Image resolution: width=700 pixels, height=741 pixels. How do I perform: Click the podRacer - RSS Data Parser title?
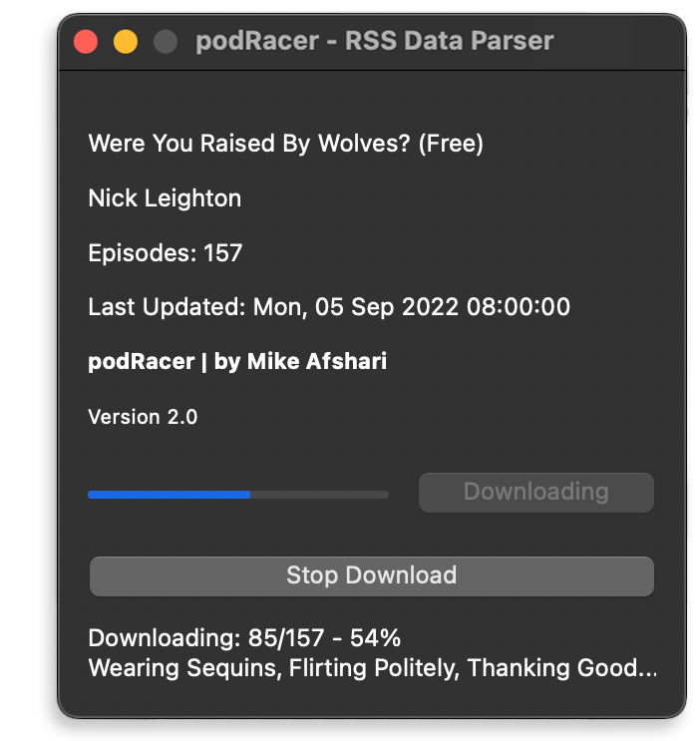pyautogui.click(x=374, y=41)
